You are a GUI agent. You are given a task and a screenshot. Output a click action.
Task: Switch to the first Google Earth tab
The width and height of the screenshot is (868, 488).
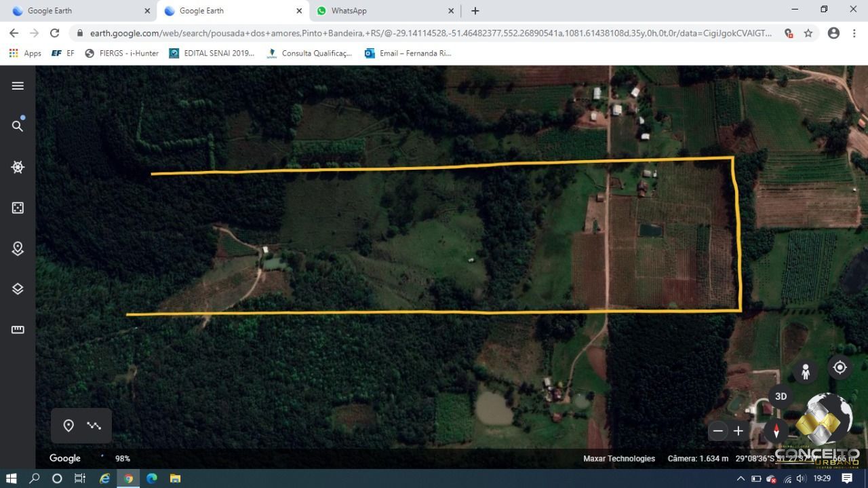79,11
